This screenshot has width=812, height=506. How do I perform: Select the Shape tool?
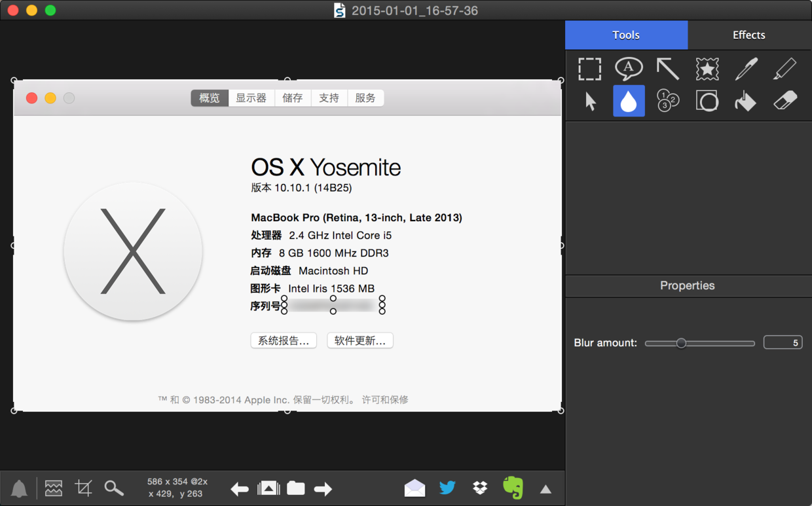707,101
